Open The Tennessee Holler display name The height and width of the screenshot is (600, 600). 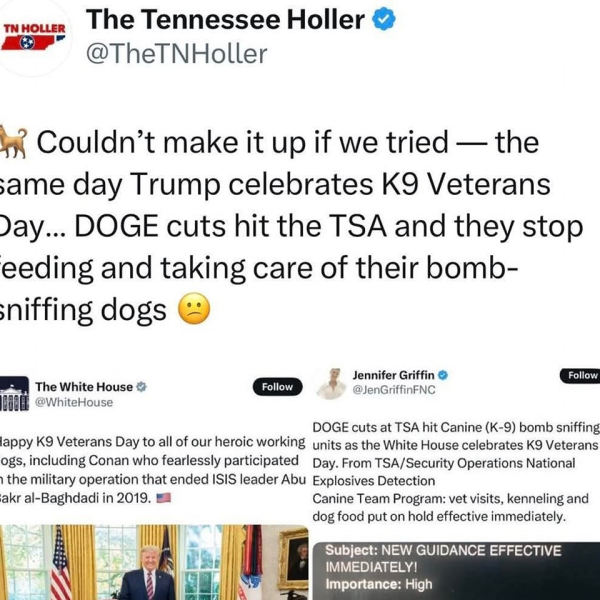[x=225, y=20]
